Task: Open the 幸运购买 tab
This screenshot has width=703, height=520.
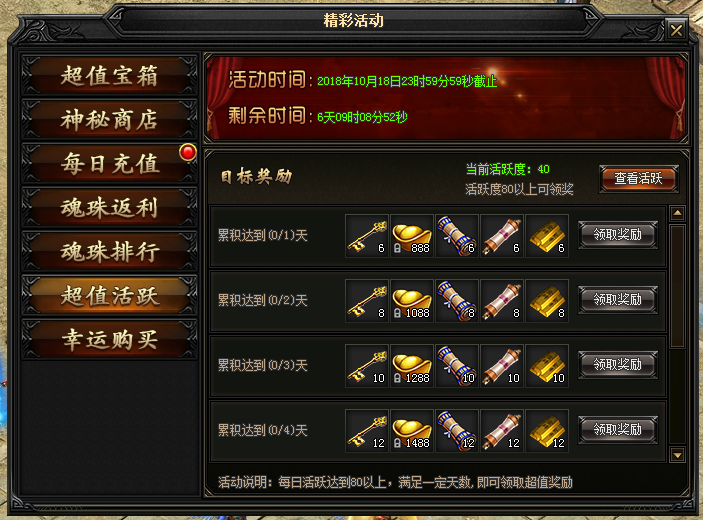Action: [109, 339]
